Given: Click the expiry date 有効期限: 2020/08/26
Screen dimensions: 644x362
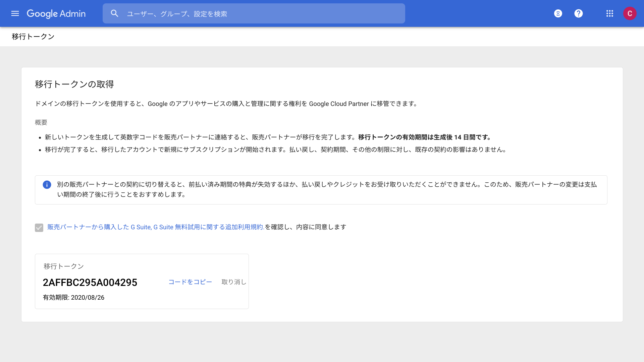Looking at the screenshot, I should [x=73, y=297].
